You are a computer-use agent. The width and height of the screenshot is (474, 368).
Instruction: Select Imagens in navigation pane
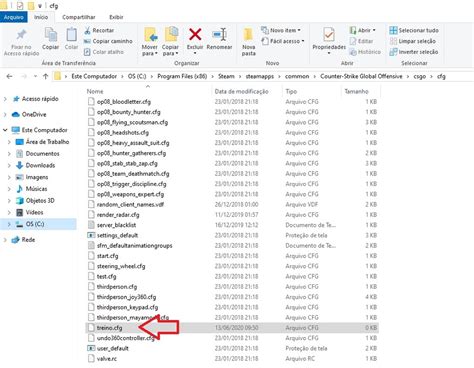(37, 177)
